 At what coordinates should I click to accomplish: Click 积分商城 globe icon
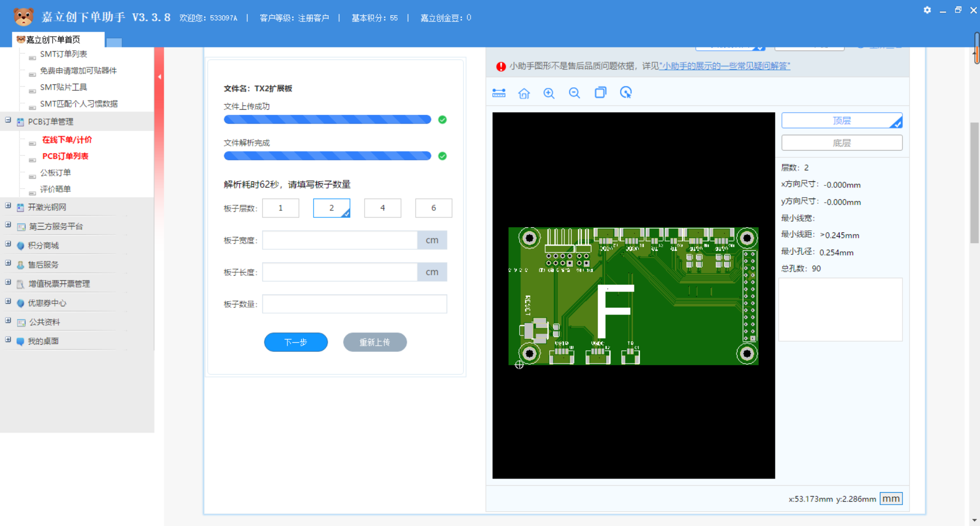(x=20, y=246)
